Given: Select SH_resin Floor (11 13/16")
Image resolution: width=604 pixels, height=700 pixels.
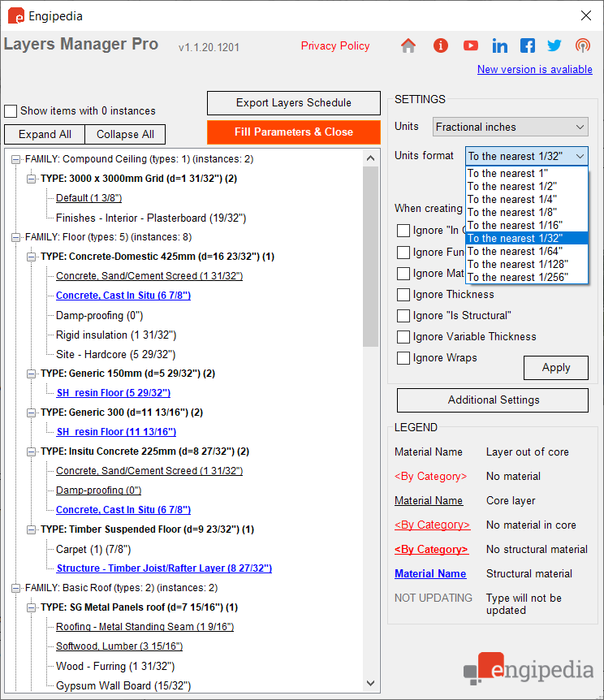Looking at the screenshot, I should click(116, 432).
